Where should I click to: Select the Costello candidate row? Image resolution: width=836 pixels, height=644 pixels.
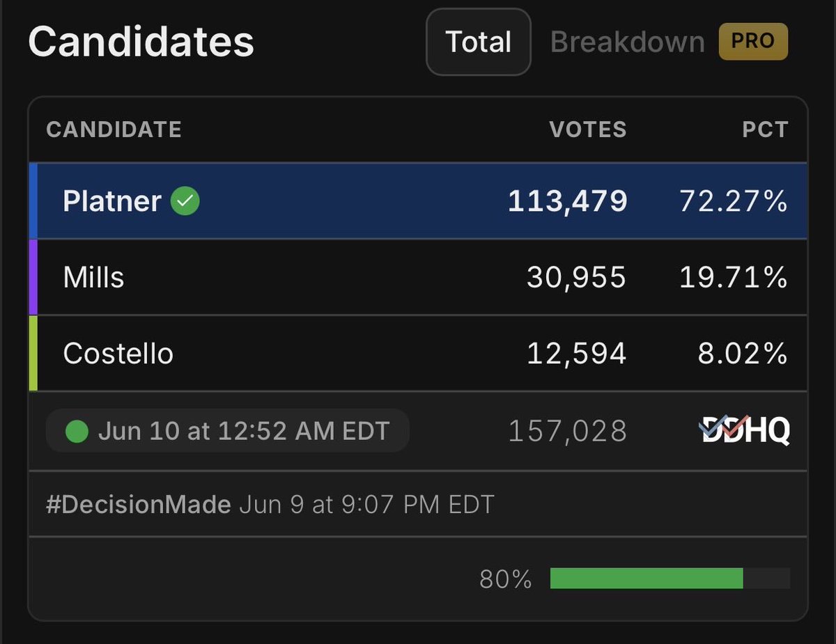coord(418,353)
